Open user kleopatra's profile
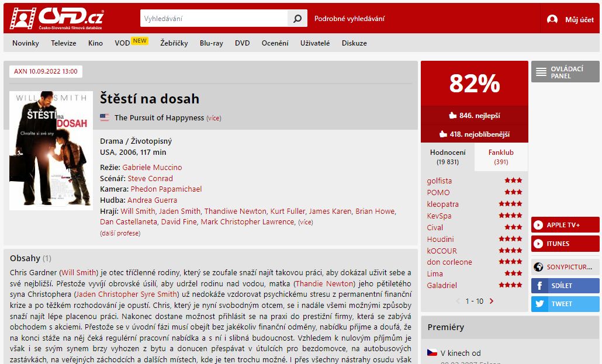This screenshot has width=602, height=364. coord(442,204)
